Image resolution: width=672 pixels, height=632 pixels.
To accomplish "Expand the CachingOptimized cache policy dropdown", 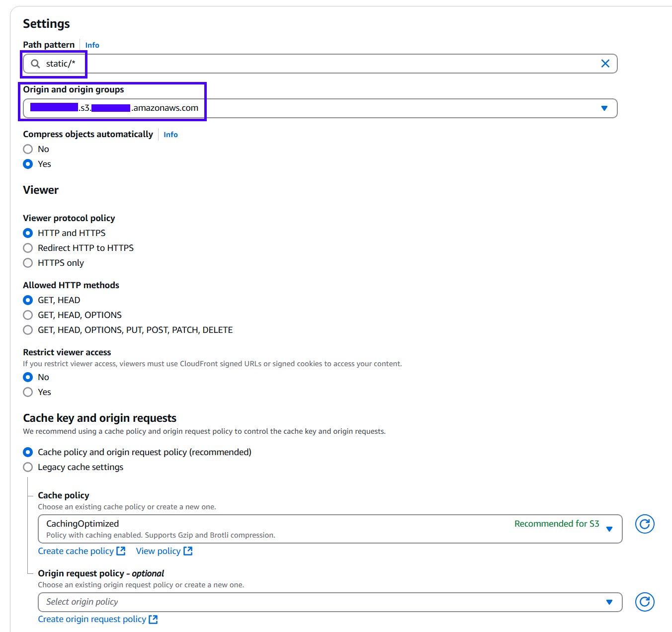I will pyautogui.click(x=609, y=529).
